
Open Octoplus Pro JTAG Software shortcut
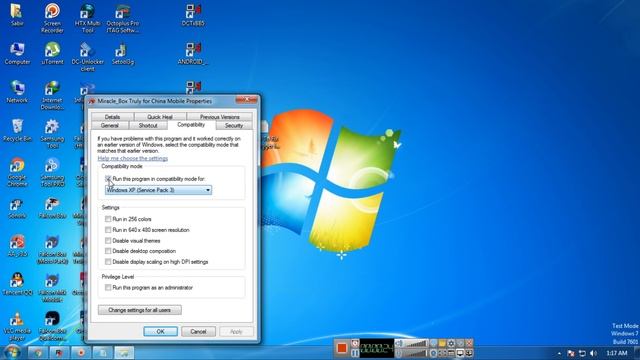(122, 18)
